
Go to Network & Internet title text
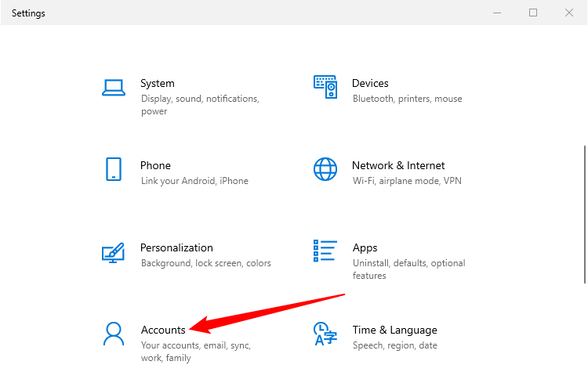(398, 165)
